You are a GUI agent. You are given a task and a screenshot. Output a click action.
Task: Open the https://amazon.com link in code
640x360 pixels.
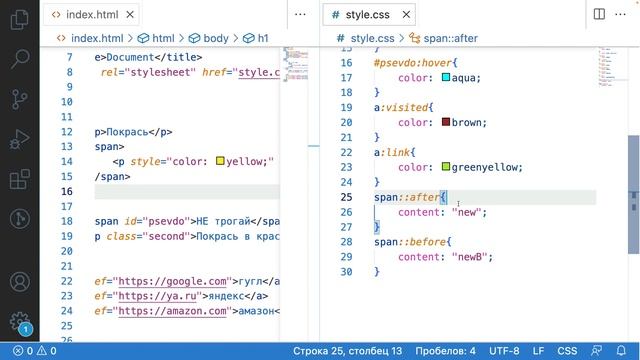click(x=172, y=311)
